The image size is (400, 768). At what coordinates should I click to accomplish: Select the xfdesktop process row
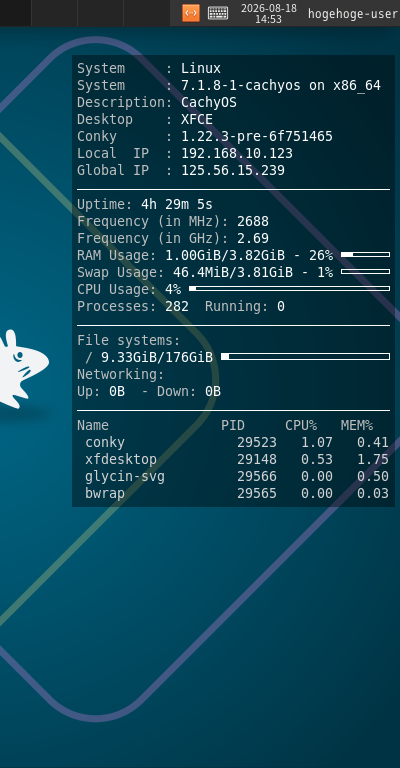click(233, 459)
